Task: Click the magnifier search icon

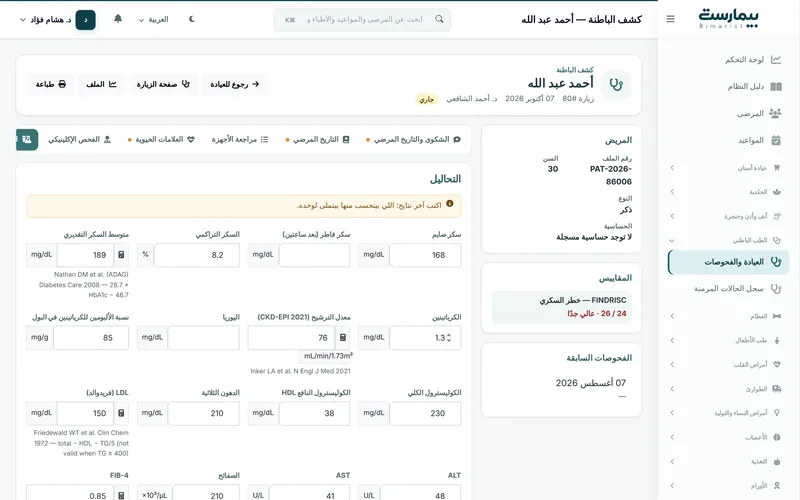Action: point(439,19)
